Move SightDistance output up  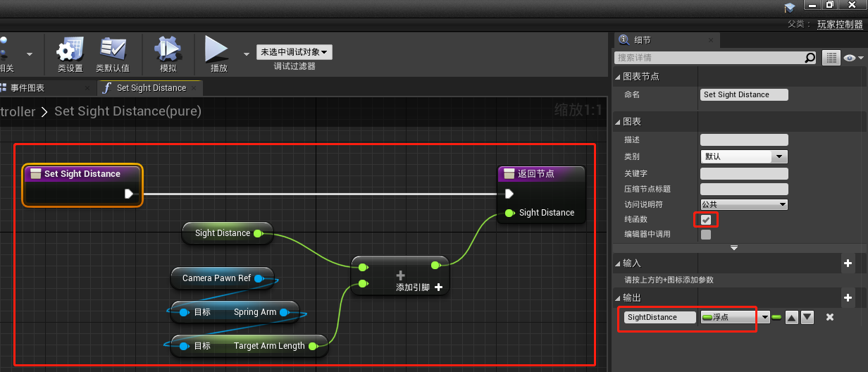pyautogui.click(x=792, y=317)
